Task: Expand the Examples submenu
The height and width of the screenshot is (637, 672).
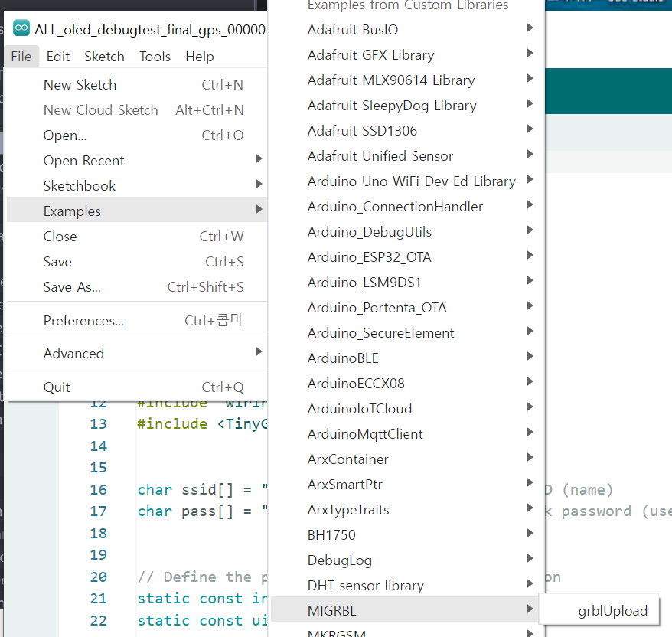Action: coord(137,211)
